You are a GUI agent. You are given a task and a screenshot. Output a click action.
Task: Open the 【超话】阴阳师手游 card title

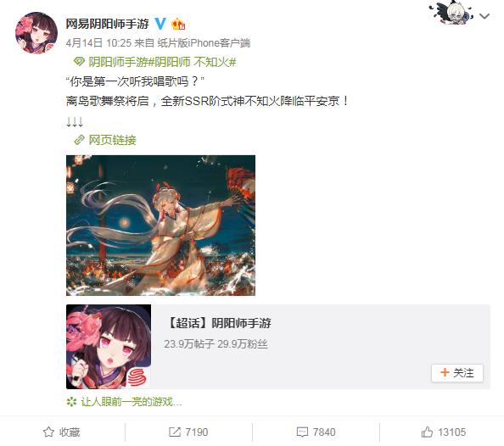219,323
